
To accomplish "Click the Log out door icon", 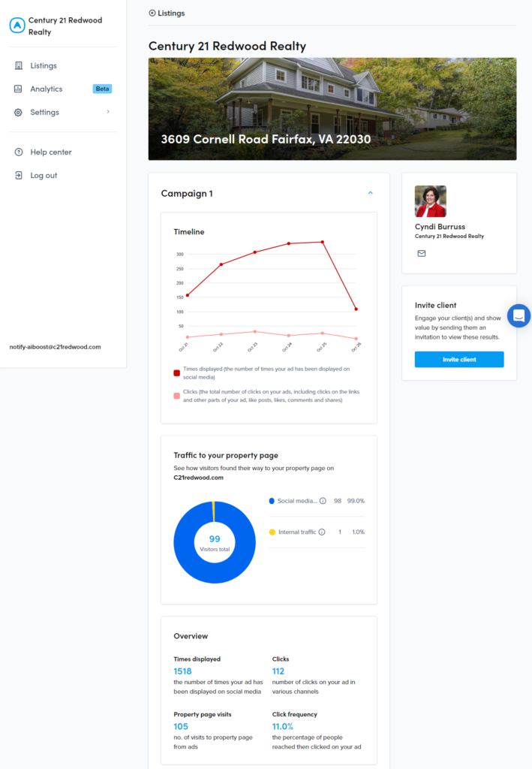I will coord(19,176).
